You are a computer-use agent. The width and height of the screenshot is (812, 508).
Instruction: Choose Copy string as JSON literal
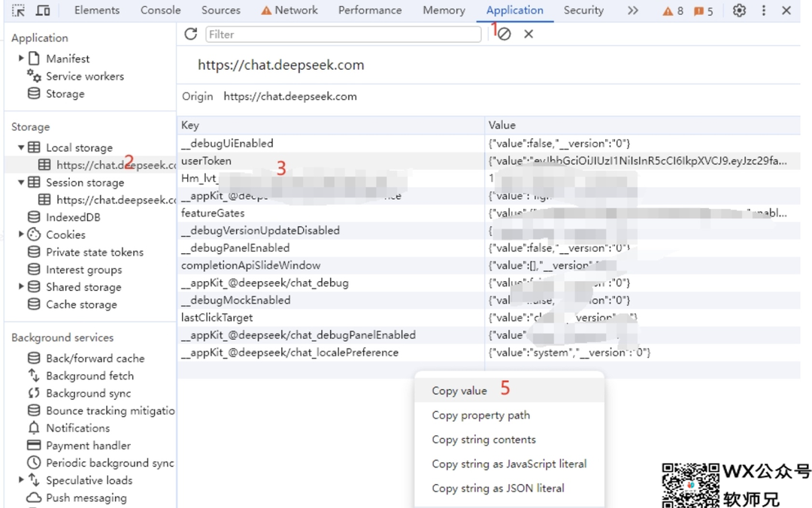pos(509,488)
